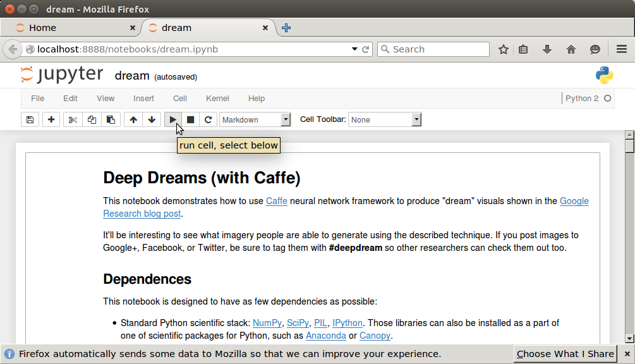The height and width of the screenshot is (364, 635).
Task: Click the Dependences heading
Action: [147, 279]
